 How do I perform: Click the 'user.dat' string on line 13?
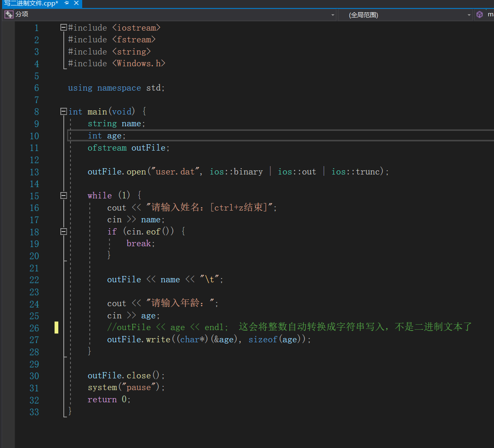tap(175, 172)
